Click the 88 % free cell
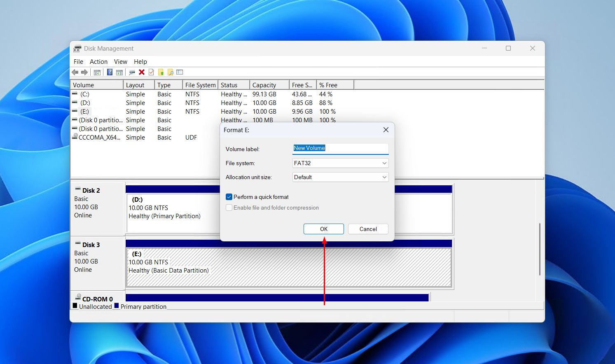 point(326,103)
